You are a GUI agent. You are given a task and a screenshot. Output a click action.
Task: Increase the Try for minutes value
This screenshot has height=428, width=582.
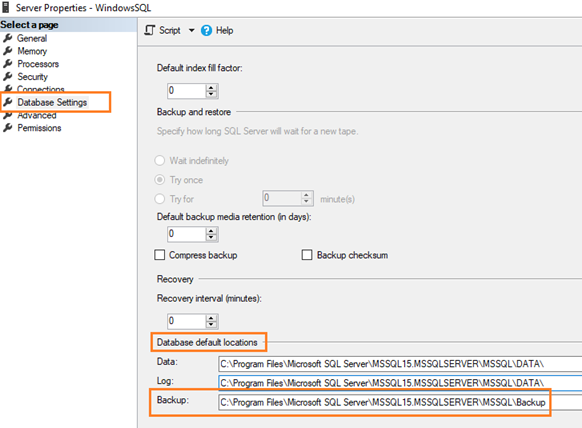click(x=307, y=195)
